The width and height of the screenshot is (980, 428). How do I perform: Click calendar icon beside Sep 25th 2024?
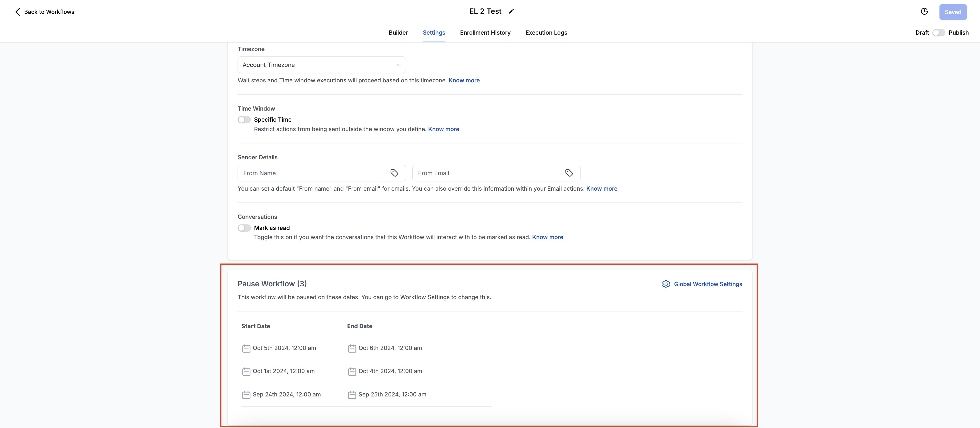tap(352, 395)
